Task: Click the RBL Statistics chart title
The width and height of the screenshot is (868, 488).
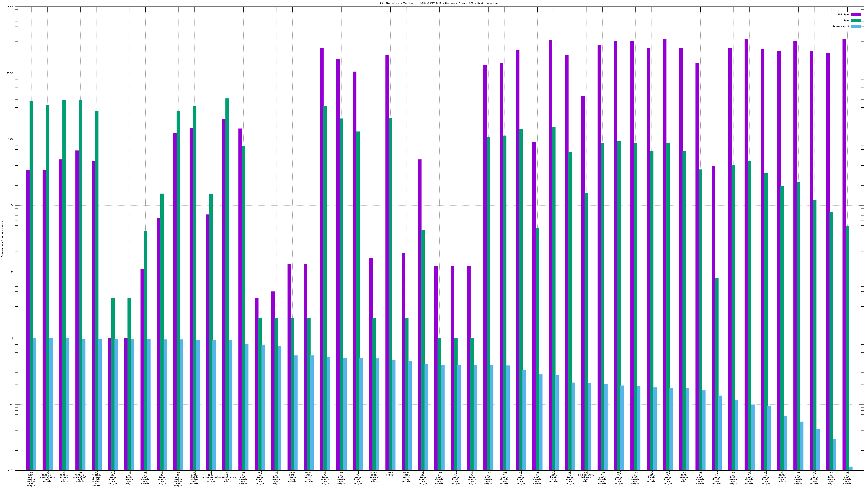Action: coord(439,3)
